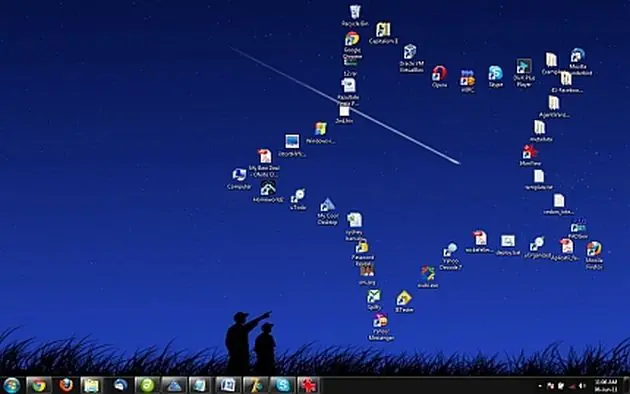Image resolution: width=630 pixels, height=394 pixels.
Task: Open the colorful multi.exe desktop icon
Action: point(428,274)
